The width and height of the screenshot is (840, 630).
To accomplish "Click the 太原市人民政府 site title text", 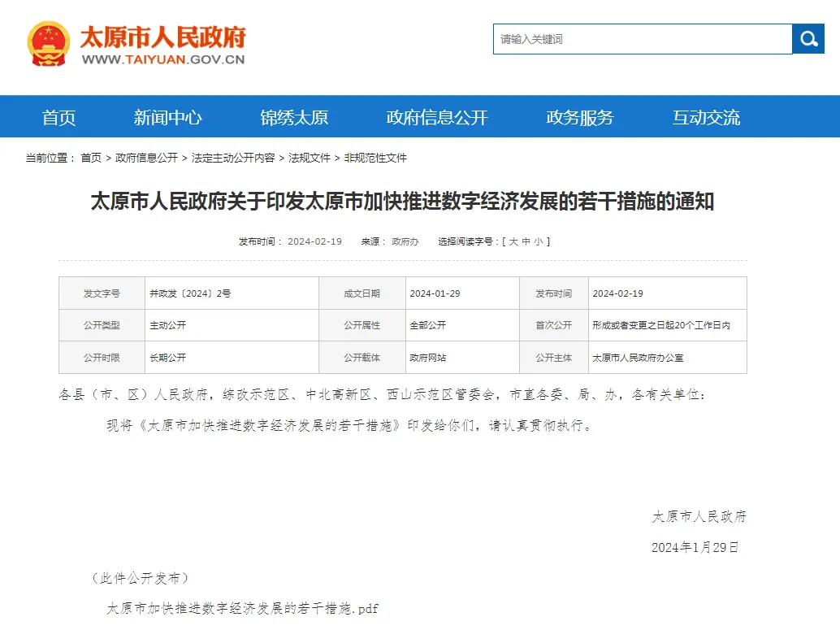I will 162,37.
